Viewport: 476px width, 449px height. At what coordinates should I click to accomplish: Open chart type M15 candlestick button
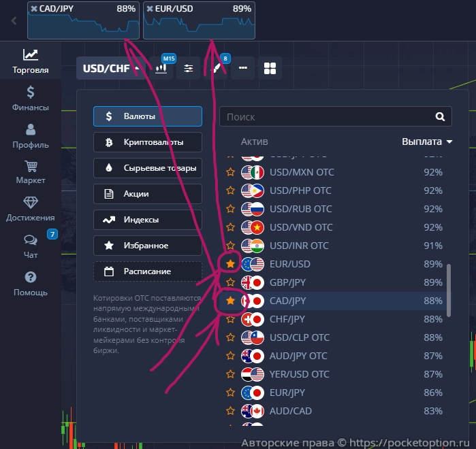coord(161,69)
